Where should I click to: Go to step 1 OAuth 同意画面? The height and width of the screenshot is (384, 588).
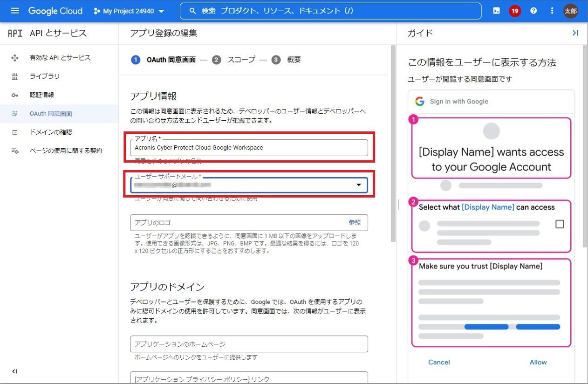(x=164, y=60)
